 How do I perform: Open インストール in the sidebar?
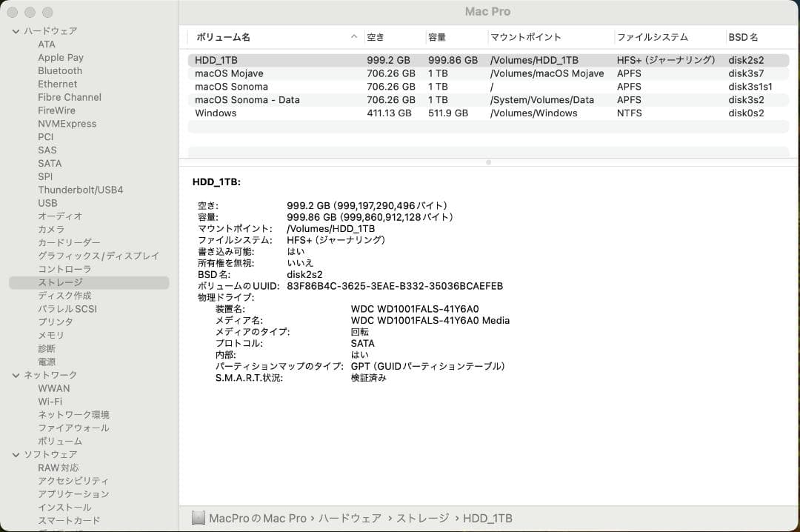(64, 508)
